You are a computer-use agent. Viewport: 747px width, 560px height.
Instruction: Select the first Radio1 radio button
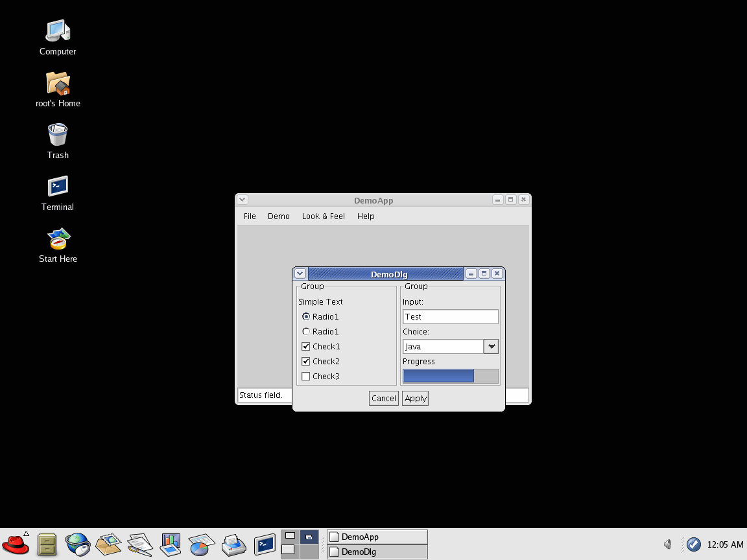(x=306, y=317)
